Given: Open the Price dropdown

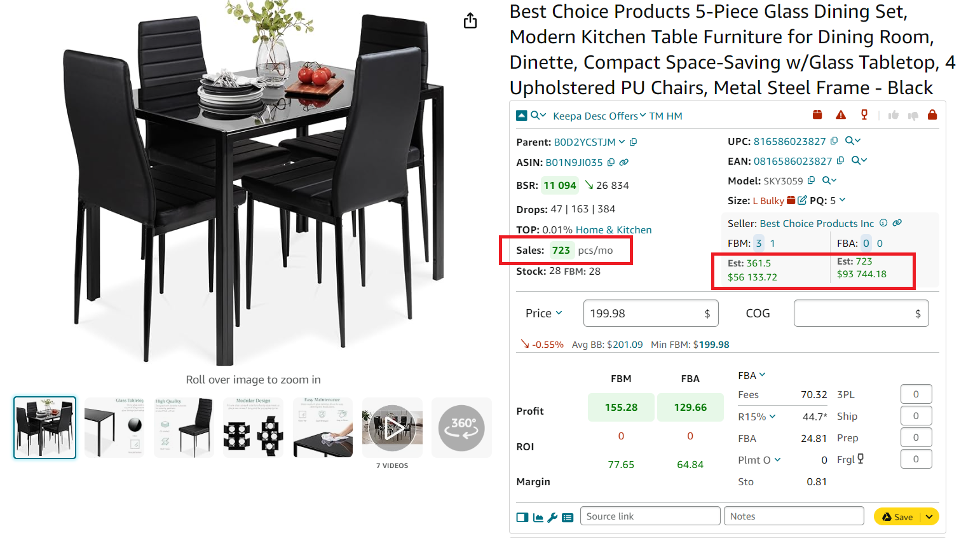Looking at the screenshot, I should pos(559,313).
